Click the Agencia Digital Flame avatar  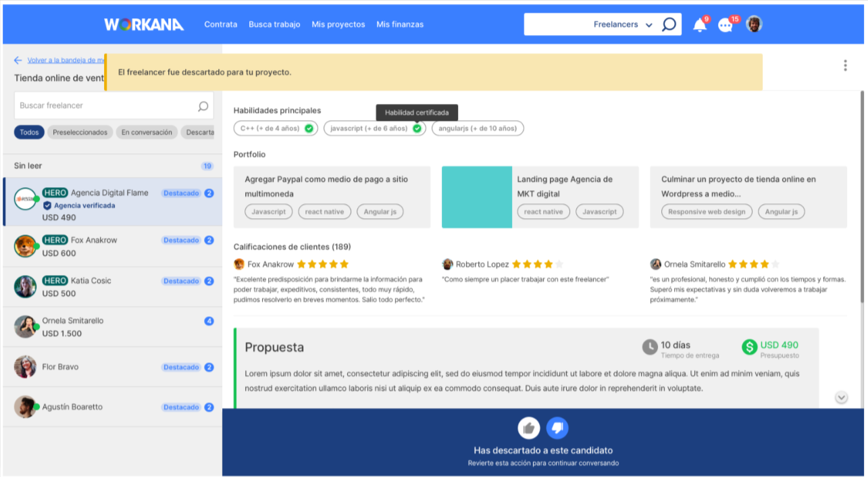(x=25, y=199)
